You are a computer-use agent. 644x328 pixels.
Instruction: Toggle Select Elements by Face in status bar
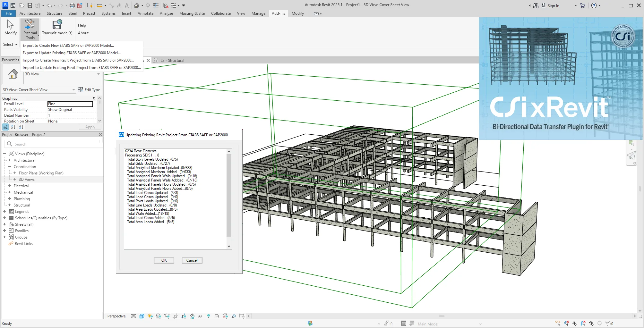[583, 323]
